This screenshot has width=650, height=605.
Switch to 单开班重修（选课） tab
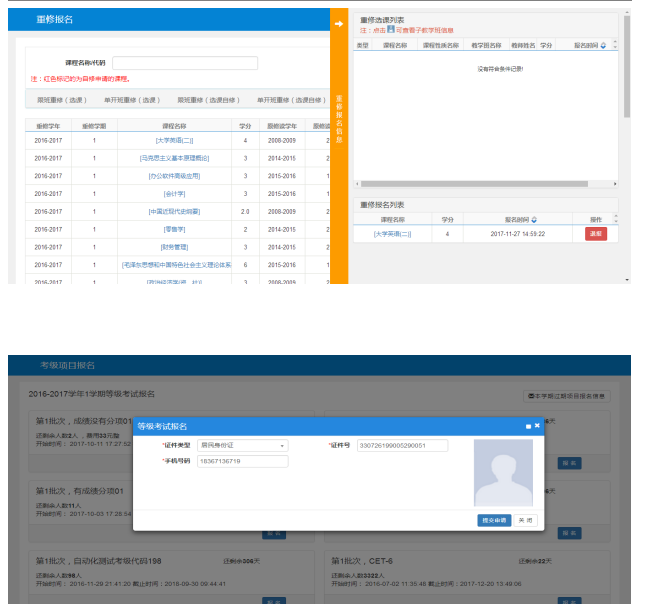(x=131, y=100)
